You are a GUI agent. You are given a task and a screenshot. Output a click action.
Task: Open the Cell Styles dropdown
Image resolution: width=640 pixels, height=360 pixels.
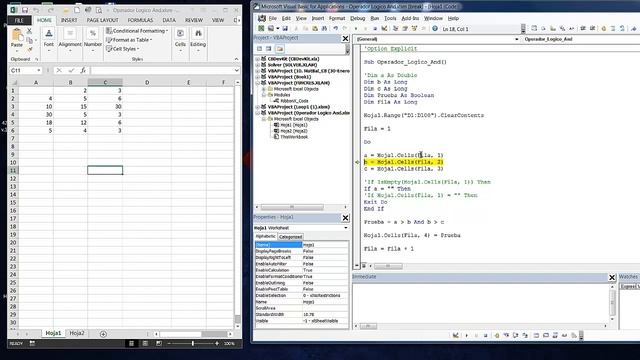tap(122, 49)
